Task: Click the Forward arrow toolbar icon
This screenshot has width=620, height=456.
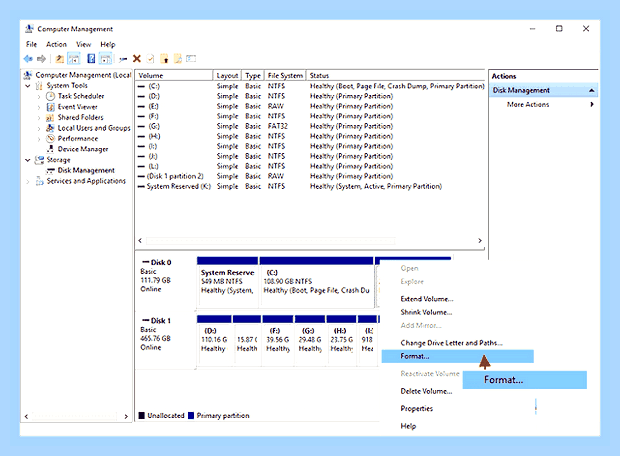Action: (41, 59)
